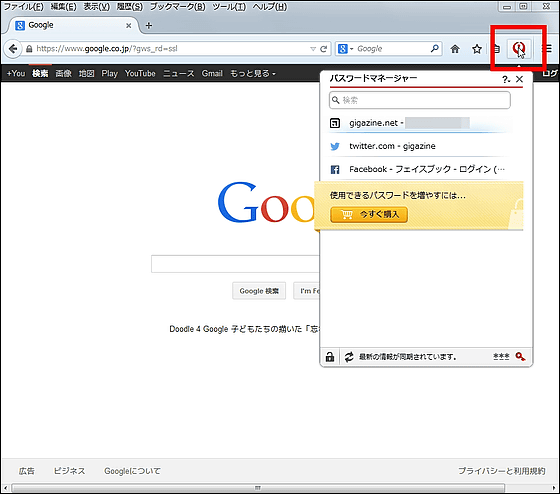Open the 表示(V) menu
Image resolution: width=560 pixels, height=494 pixels.
tap(96, 6)
